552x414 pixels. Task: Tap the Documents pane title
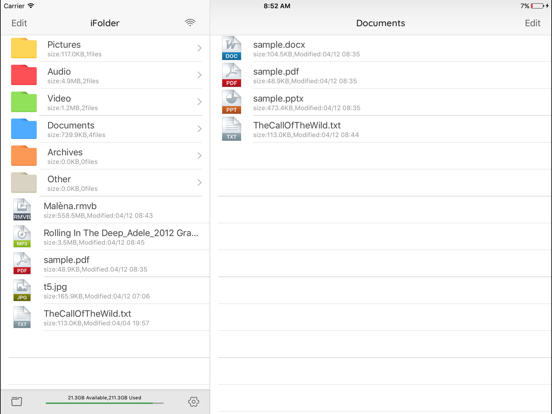tap(381, 23)
